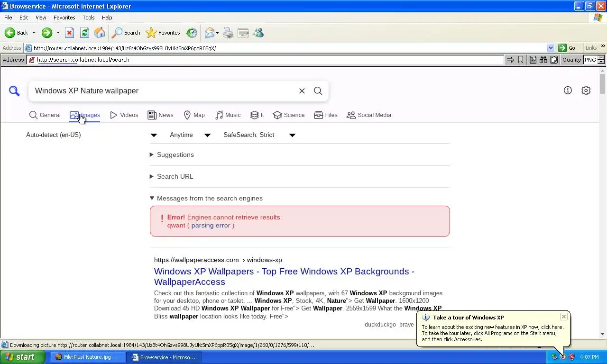Clear the search query with the X
607x364 pixels.
[302, 91]
